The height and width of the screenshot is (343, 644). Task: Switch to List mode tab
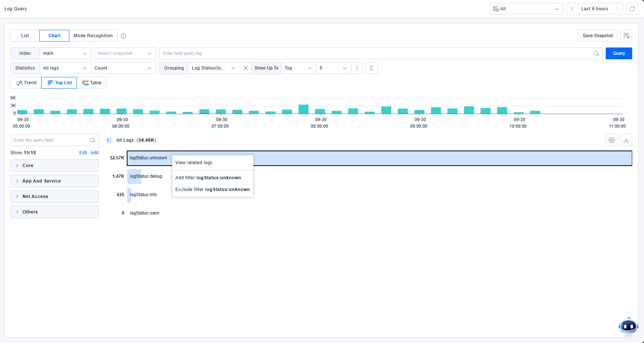(25, 36)
